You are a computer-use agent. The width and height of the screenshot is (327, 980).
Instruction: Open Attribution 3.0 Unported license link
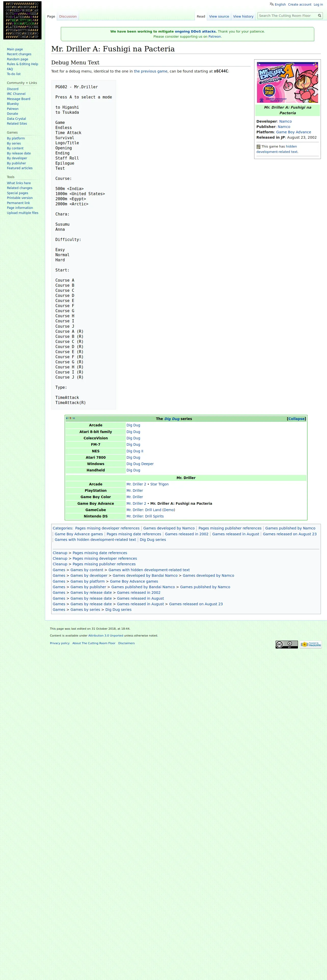coord(105,636)
